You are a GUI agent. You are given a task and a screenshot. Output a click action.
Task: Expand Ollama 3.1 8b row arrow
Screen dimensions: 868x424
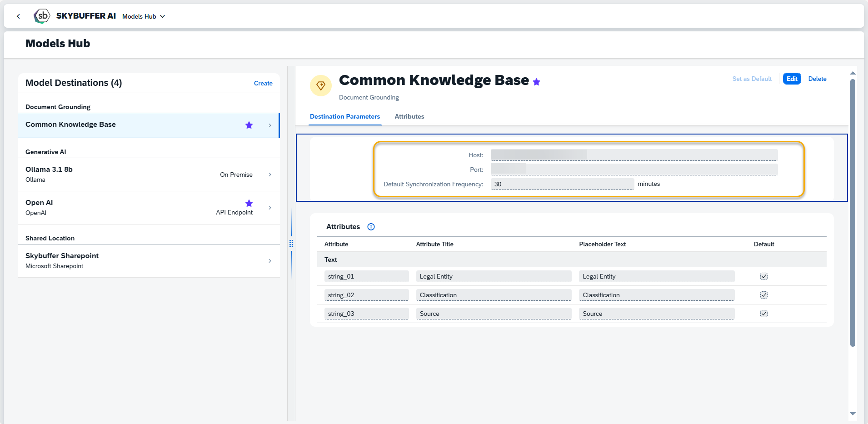tap(270, 175)
